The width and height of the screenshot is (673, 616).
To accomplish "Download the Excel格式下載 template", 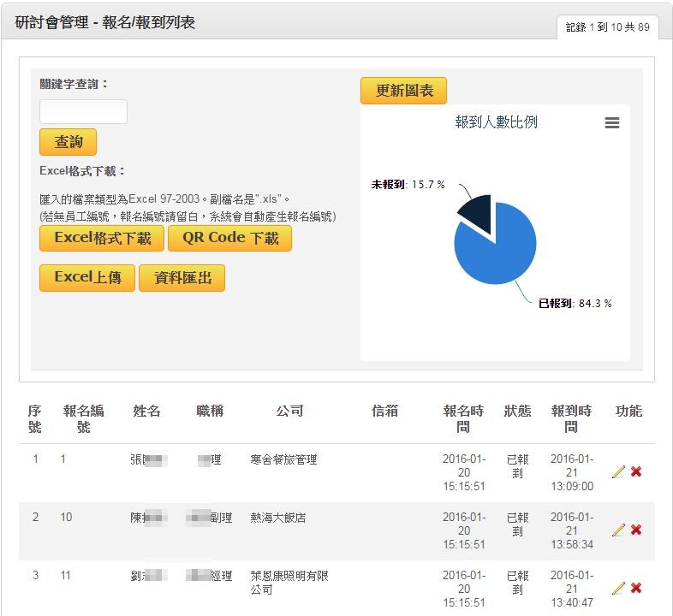I will tap(102, 238).
